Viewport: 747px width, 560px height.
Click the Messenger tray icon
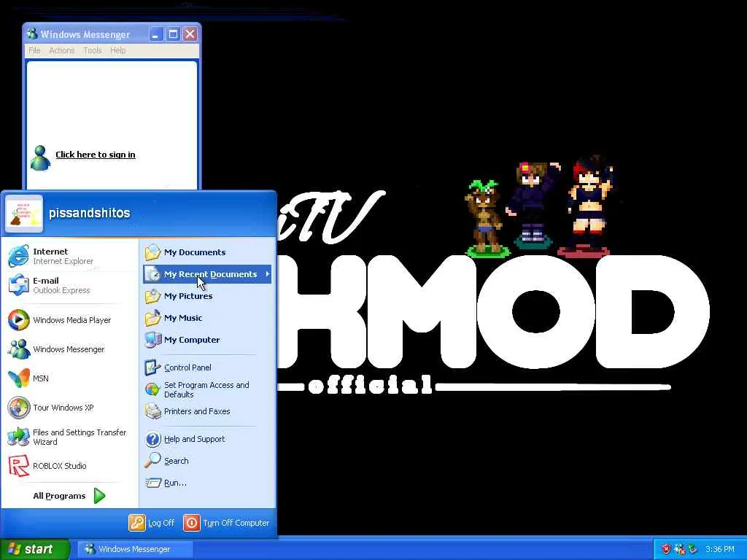[x=680, y=549]
